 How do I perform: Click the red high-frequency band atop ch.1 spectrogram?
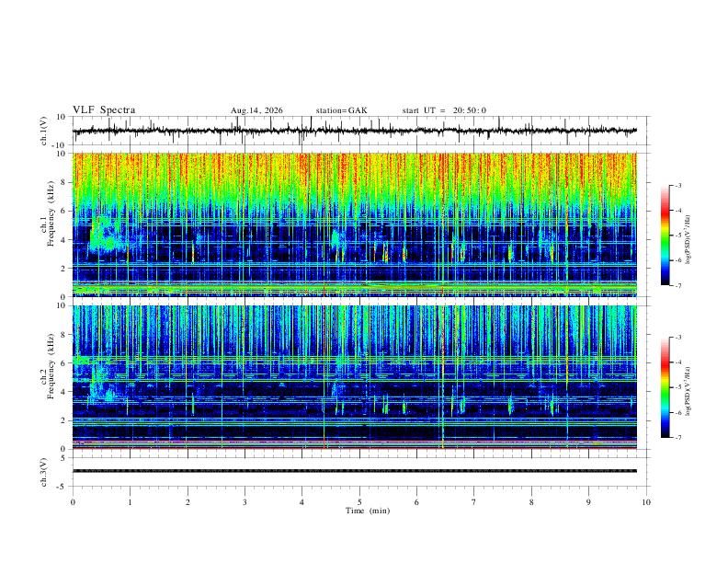click(x=355, y=167)
